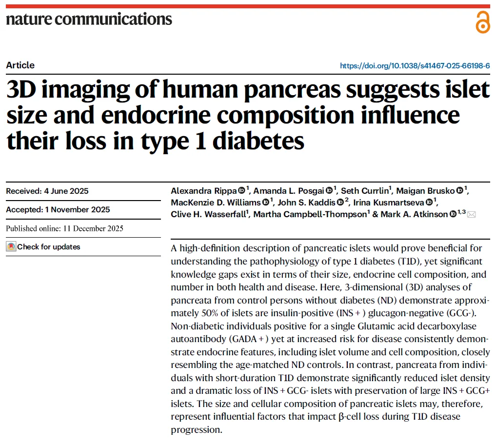Click author name Clive H. Wasserfall
Viewport: 497px width, 448px height.
(208, 214)
